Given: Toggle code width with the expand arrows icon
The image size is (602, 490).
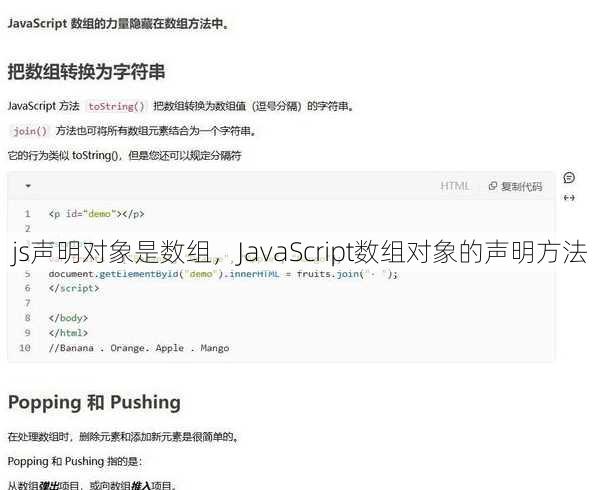Looking at the screenshot, I should pos(569,198).
